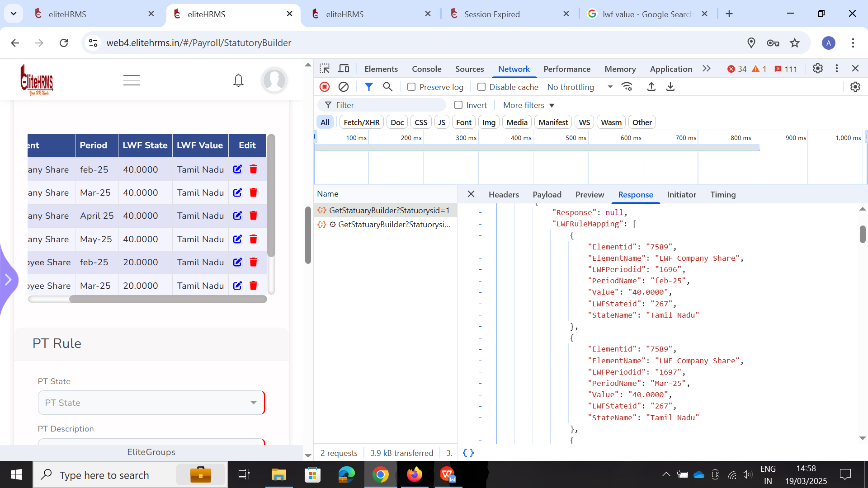Open the PT State combo box

pyautogui.click(x=151, y=403)
